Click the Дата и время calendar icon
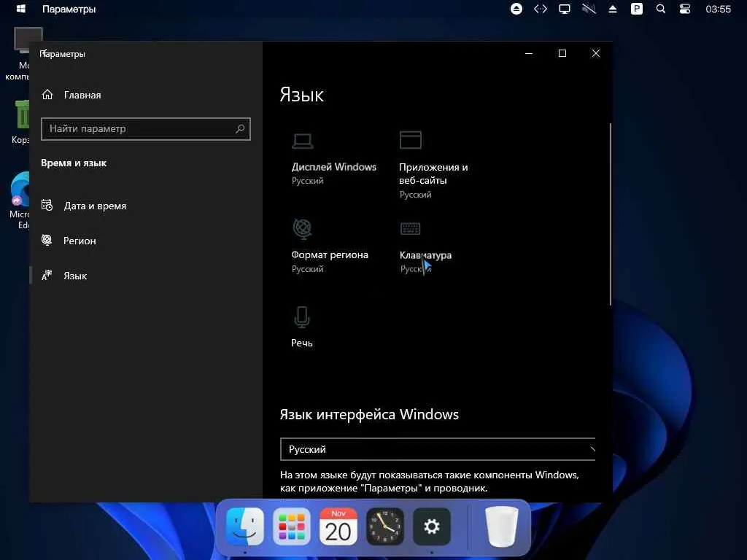The image size is (747, 560). click(x=47, y=205)
